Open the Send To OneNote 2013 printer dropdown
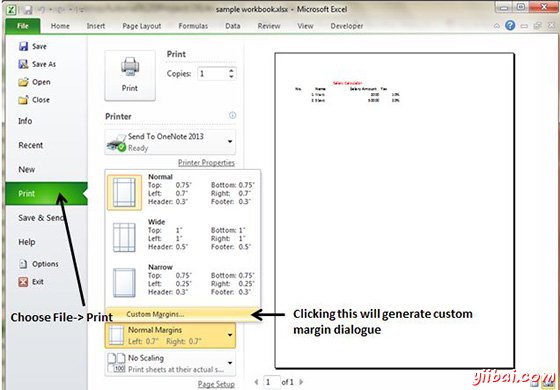The height and width of the screenshot is (390, 560). [170, 142]
